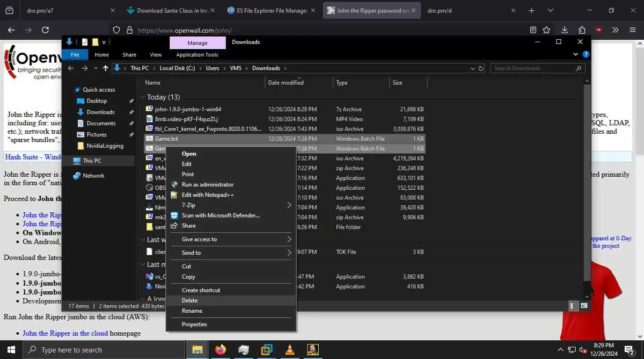
Task: Open Firefox downloads panel
Action: 564,30
